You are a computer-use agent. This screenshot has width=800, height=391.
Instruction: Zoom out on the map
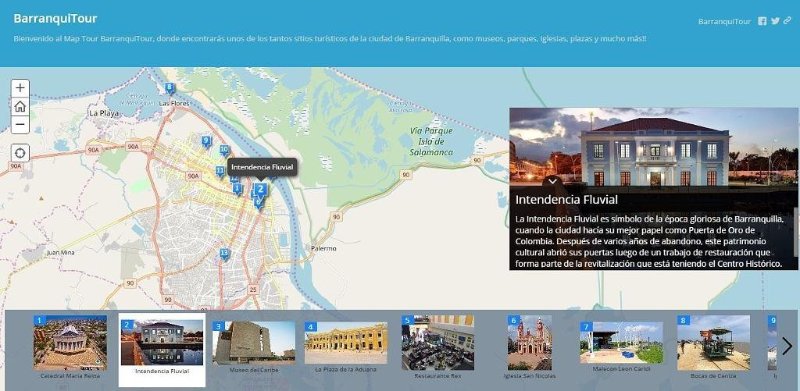click(20, 125)
